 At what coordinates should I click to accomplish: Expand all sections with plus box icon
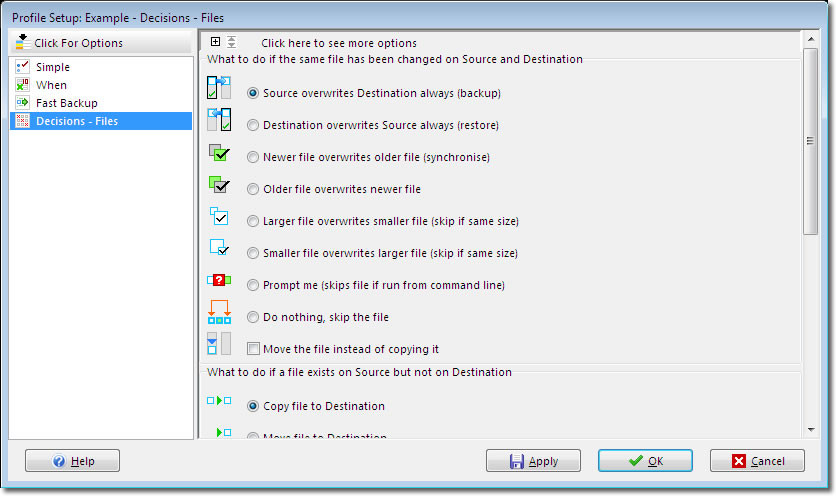tap(215, 42)
